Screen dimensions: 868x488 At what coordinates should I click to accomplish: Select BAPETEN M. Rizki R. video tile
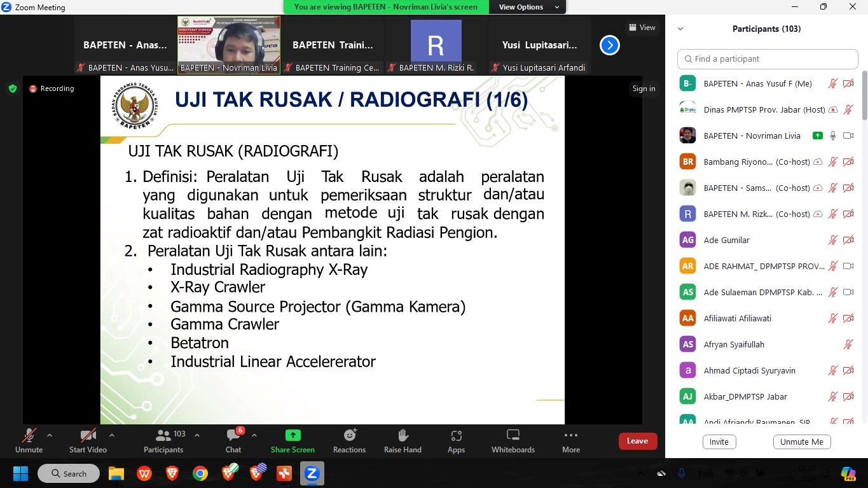coord(436,45)
